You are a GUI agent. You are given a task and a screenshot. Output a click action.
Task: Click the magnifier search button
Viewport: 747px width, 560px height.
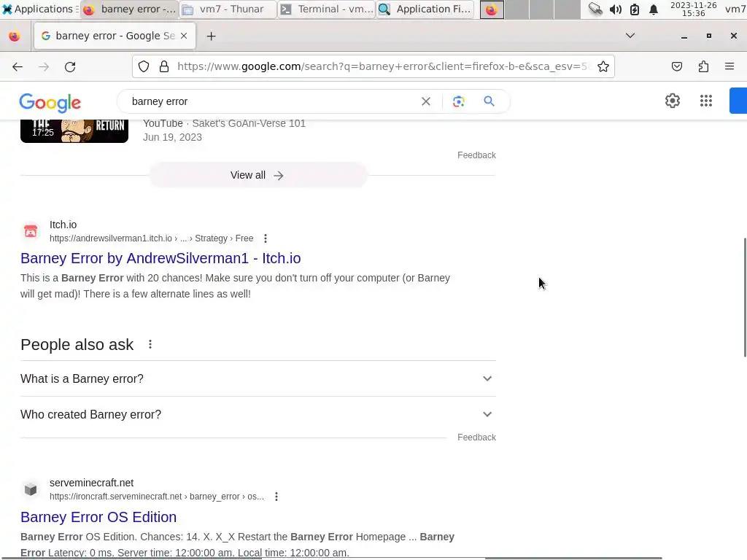(489, 101)
